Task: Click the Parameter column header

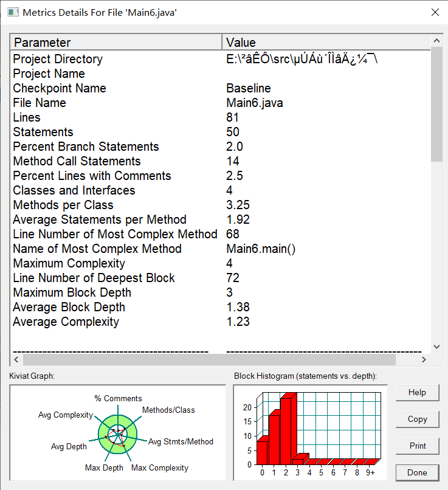Action: tap(116, 42)
